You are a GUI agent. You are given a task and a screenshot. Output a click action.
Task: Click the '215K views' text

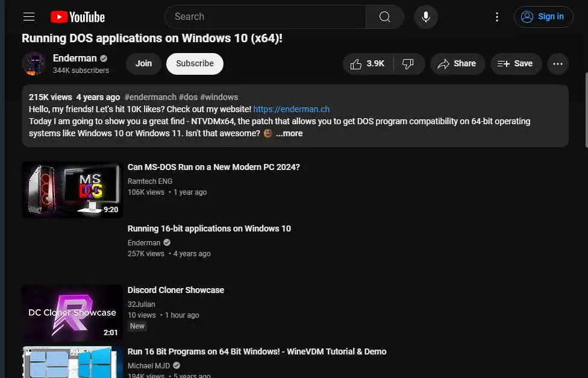tap(50, 97)
